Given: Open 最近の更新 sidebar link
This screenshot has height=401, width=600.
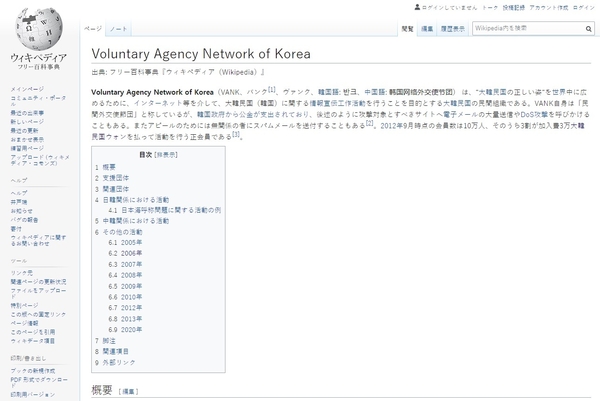Looking at the screenshot, I should click(x=24, y=130).
